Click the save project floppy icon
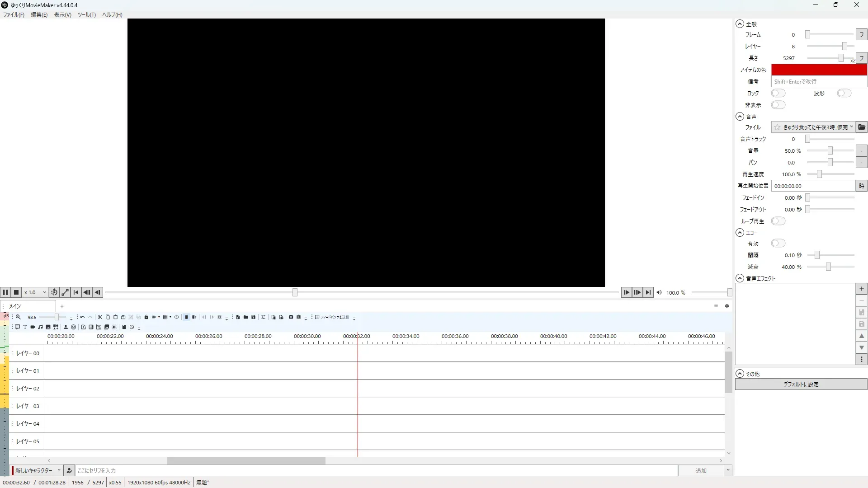 pyautogui.click(x=253, y=317)
